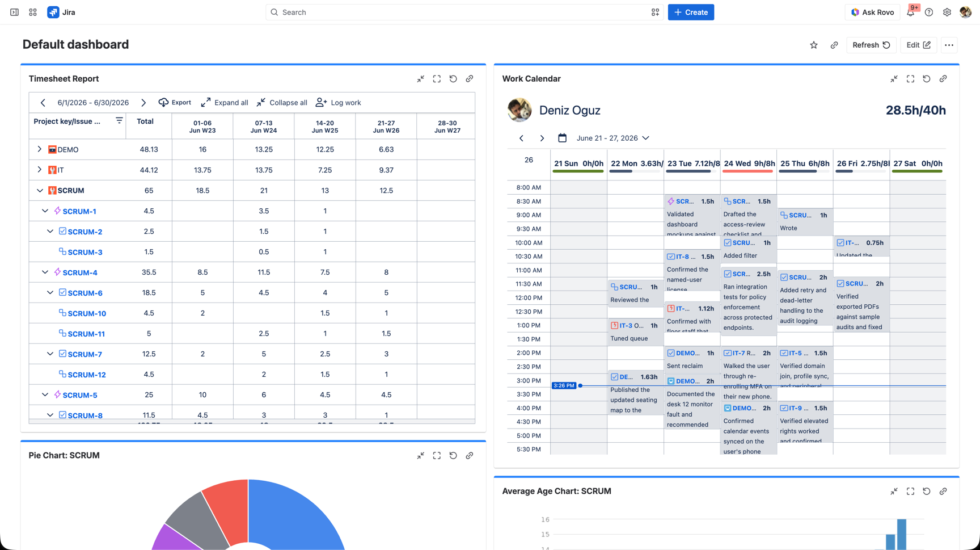Open Jira settings gear icon

[947, 12]
